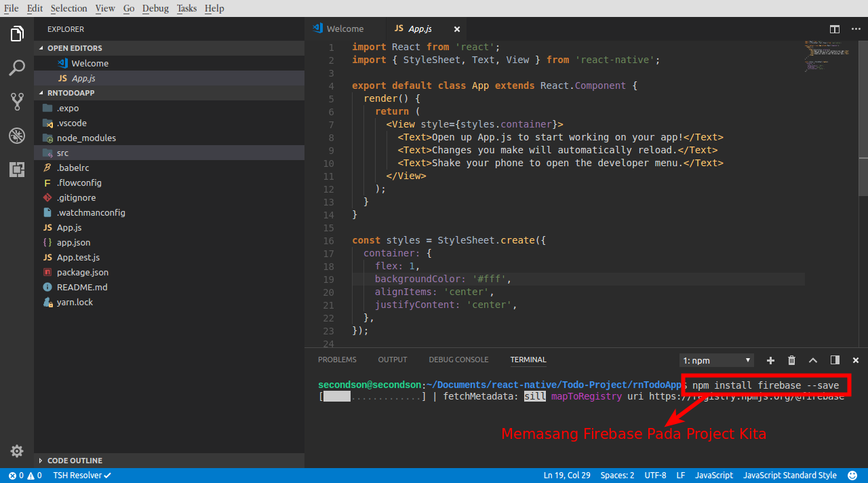Open the Go menu
This screenshot has width=868, height=483.
click(x=129, y=8)
